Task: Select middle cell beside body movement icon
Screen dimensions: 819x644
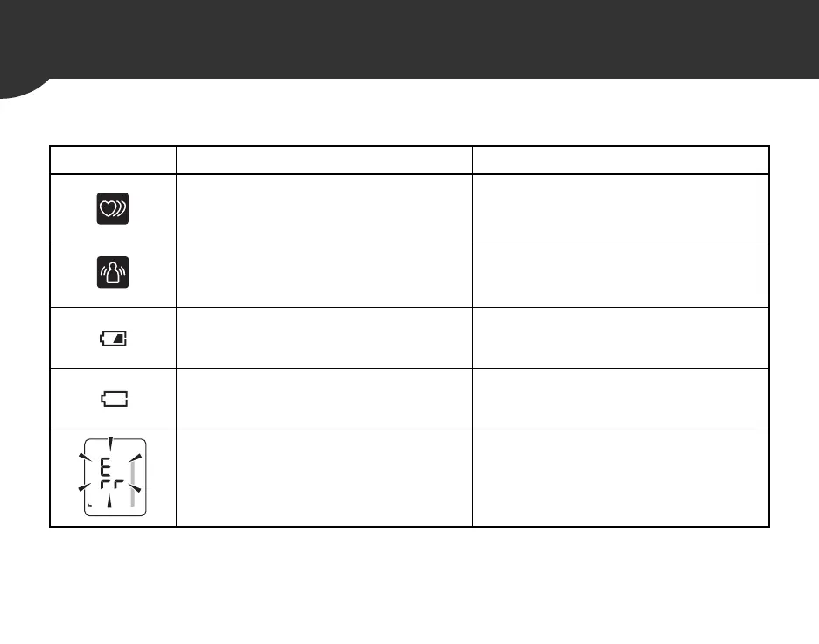Action: 325,275
